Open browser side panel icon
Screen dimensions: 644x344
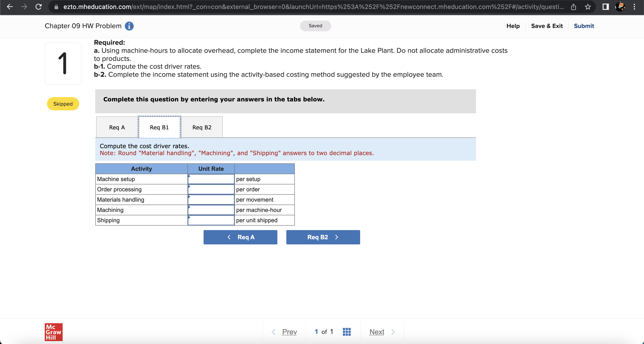(605, 7)
